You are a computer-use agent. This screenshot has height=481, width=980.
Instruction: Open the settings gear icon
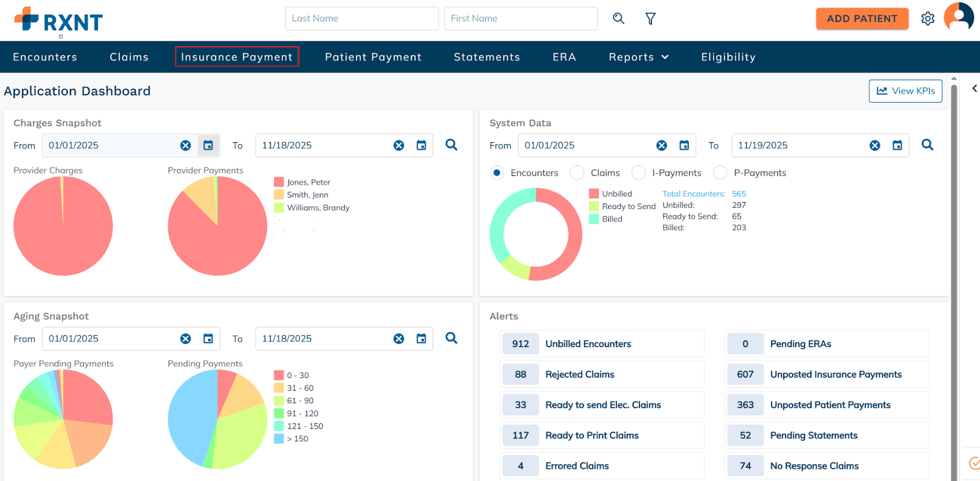coord(927,19)
